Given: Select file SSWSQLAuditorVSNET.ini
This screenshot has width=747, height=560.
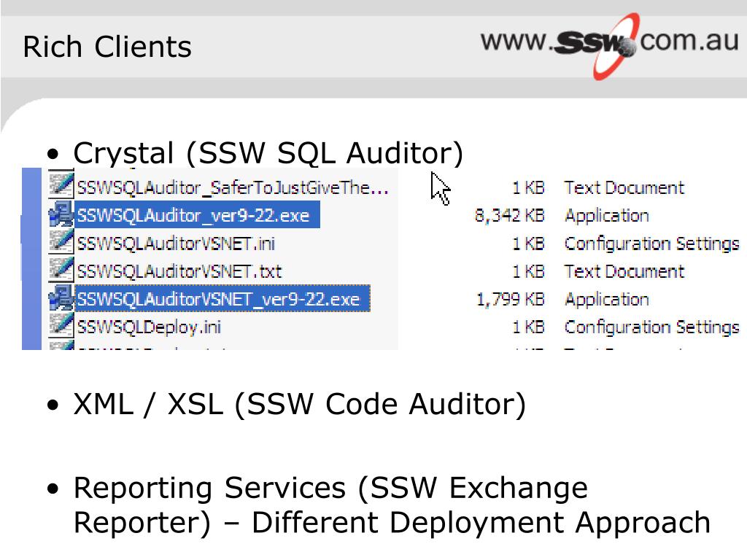Looking at the screenshot, I should coord(176,244).
